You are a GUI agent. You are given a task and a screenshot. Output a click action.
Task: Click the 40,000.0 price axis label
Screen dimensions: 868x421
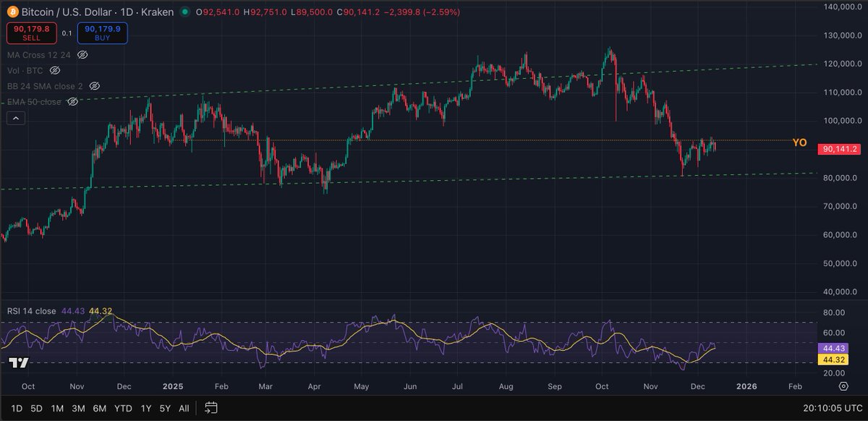(841, 292)
